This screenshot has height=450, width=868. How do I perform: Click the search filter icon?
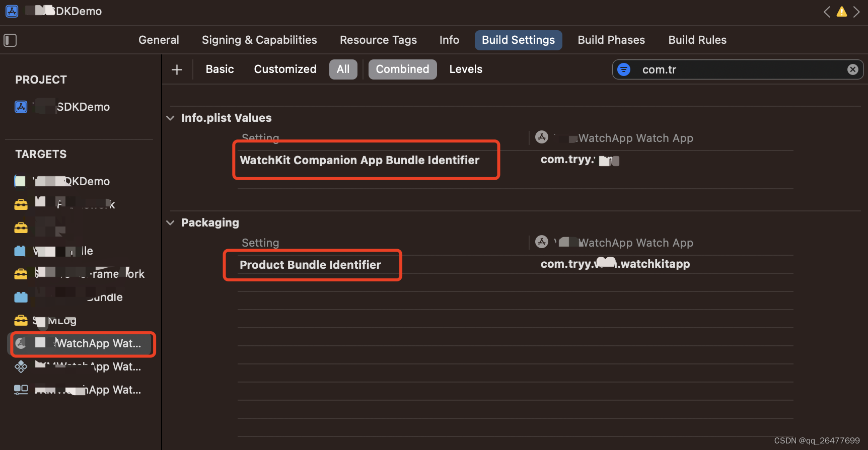coord(624,69)
